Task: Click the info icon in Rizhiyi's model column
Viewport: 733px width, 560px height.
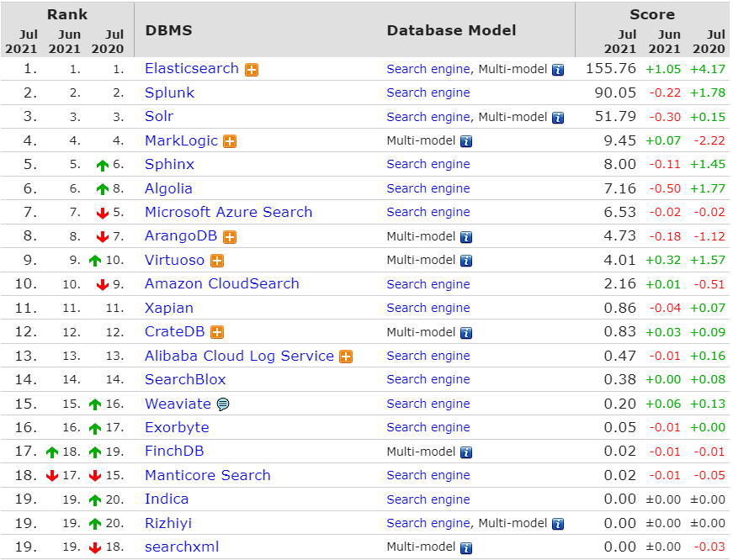Action: [558, 524]
